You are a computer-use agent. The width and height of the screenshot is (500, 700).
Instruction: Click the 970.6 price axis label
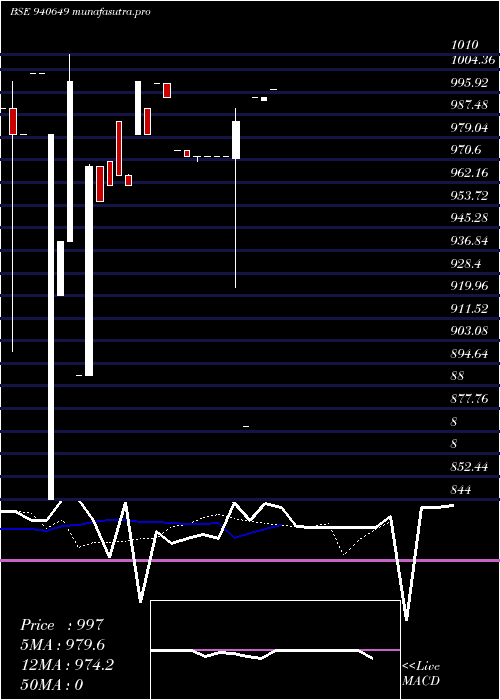(466, 150)
